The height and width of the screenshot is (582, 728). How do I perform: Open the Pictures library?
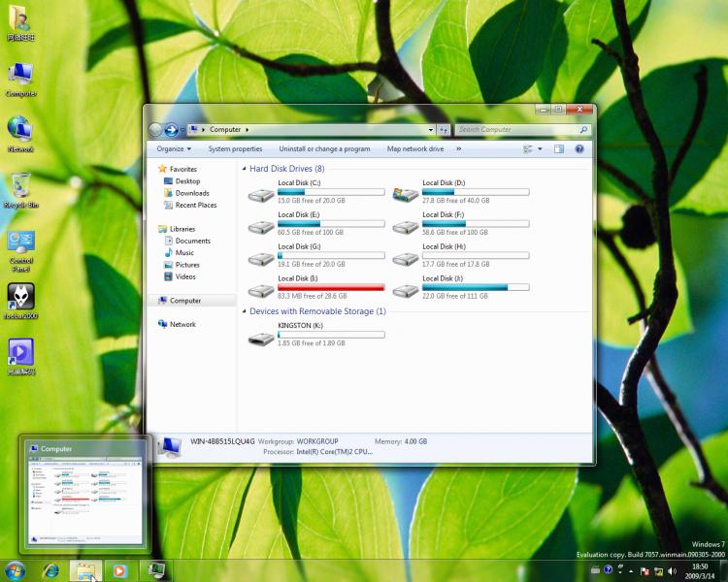point(187,265)
